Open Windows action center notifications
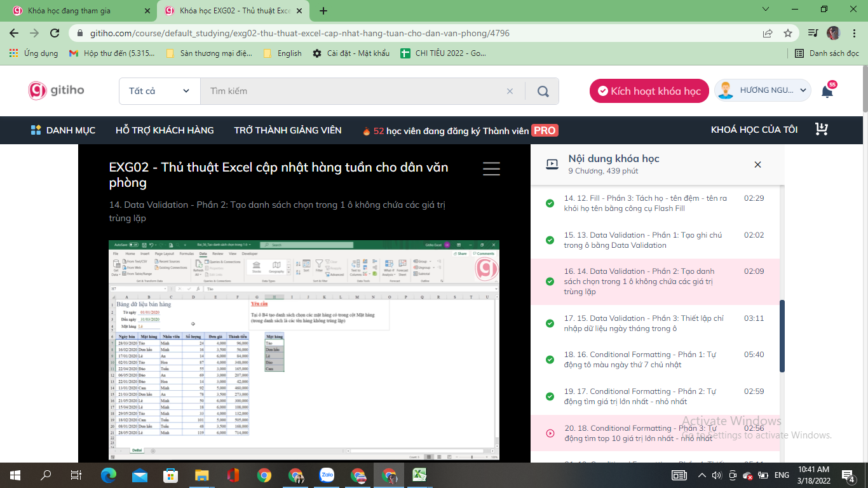 (848, 475)
